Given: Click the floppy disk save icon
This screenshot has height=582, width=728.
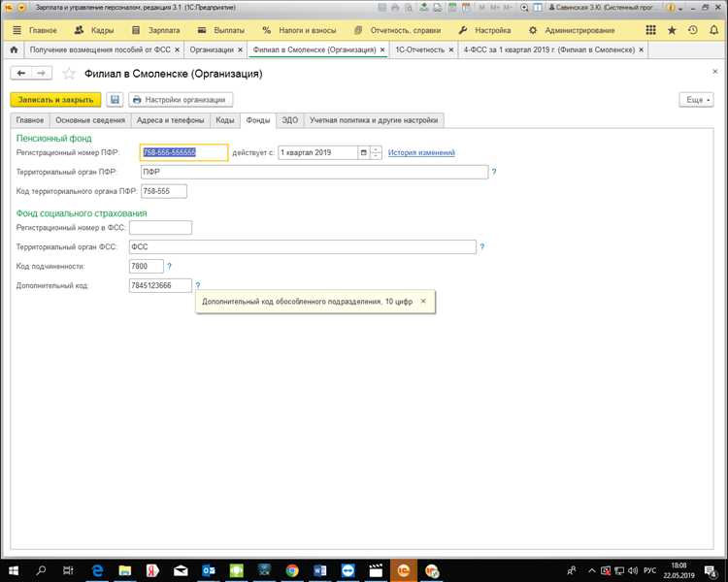Looking at the screenshot, I should point(115,100).
